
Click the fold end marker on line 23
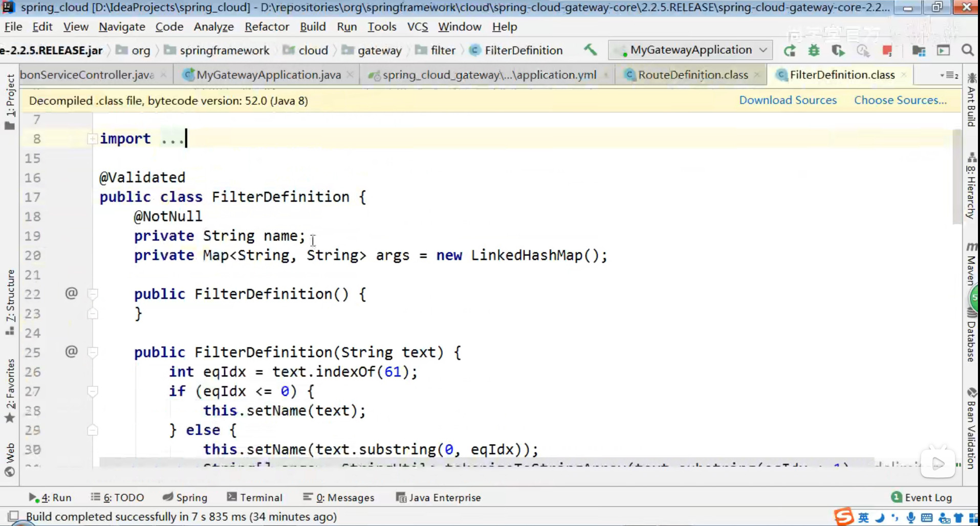point(93,313)
